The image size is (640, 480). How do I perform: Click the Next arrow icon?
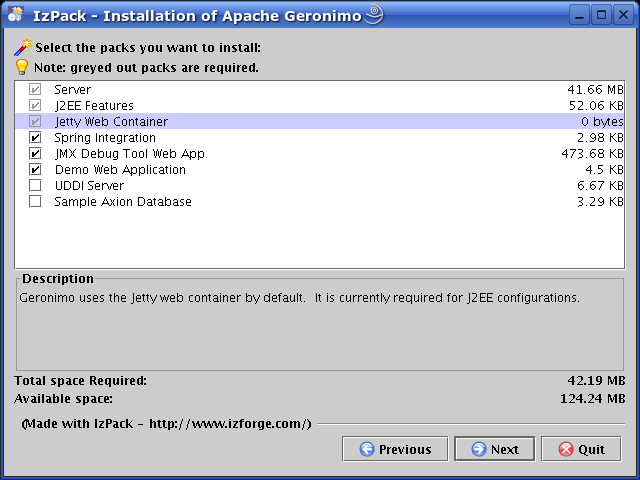[478, 449]
